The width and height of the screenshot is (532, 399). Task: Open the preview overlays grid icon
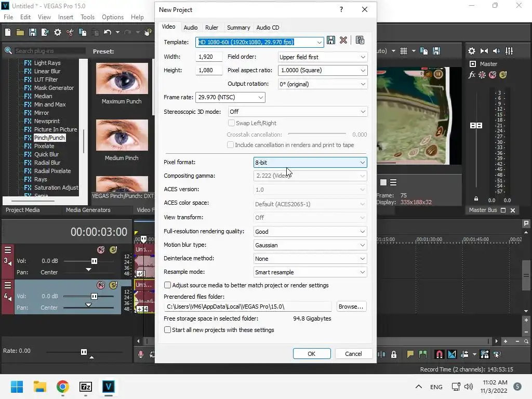pos(403,51)
